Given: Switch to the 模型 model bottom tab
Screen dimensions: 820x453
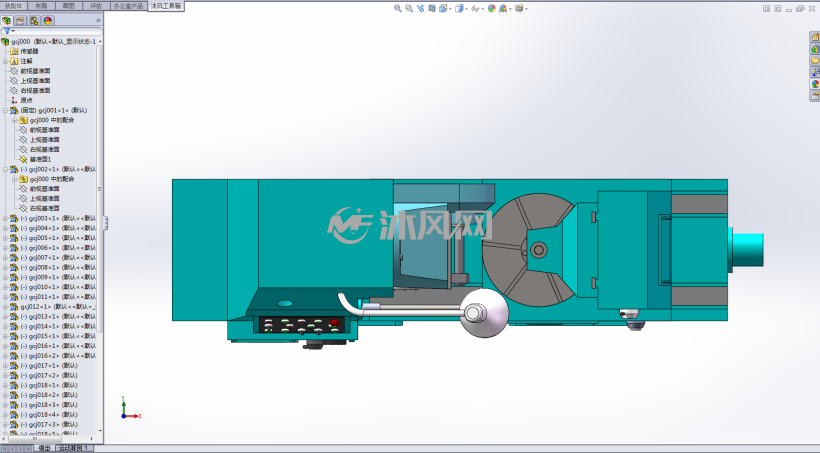Looking at the screenshot, I should click(44, 448).
